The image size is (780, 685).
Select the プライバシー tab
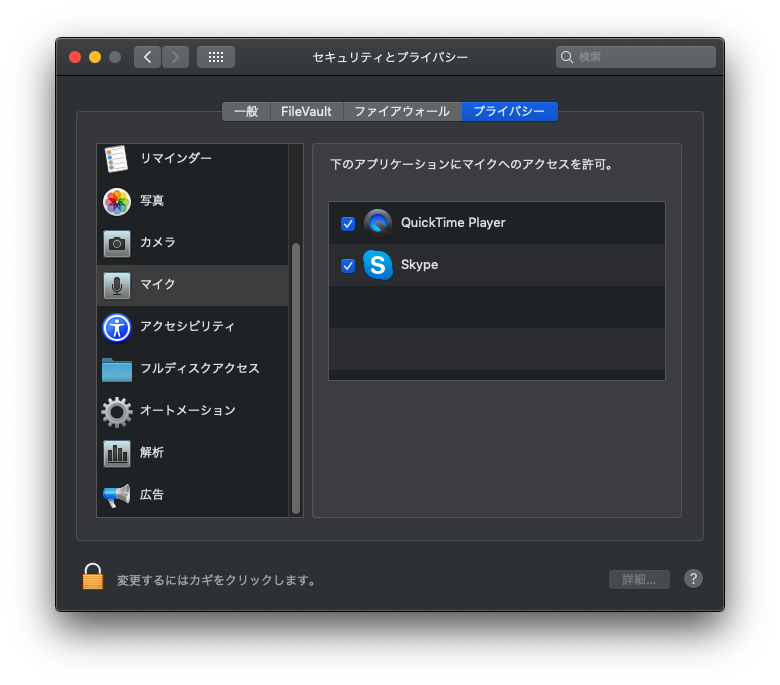pos(509,111)
